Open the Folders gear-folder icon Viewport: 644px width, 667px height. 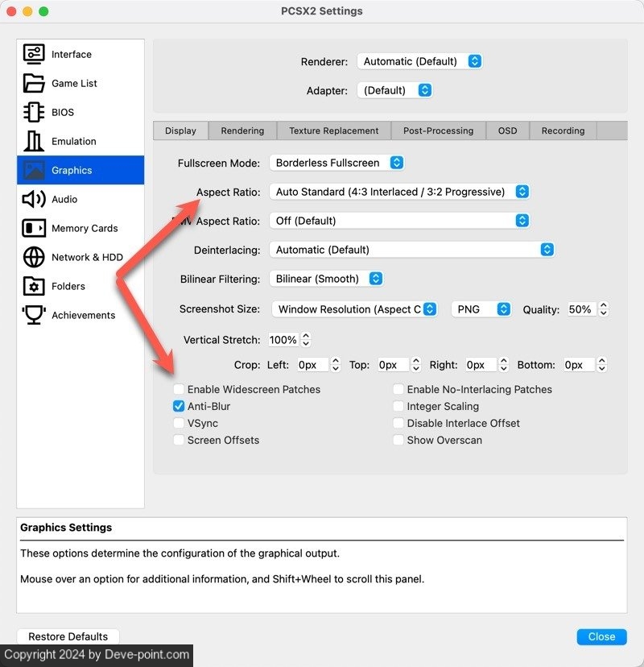click(x=34, y=286)
